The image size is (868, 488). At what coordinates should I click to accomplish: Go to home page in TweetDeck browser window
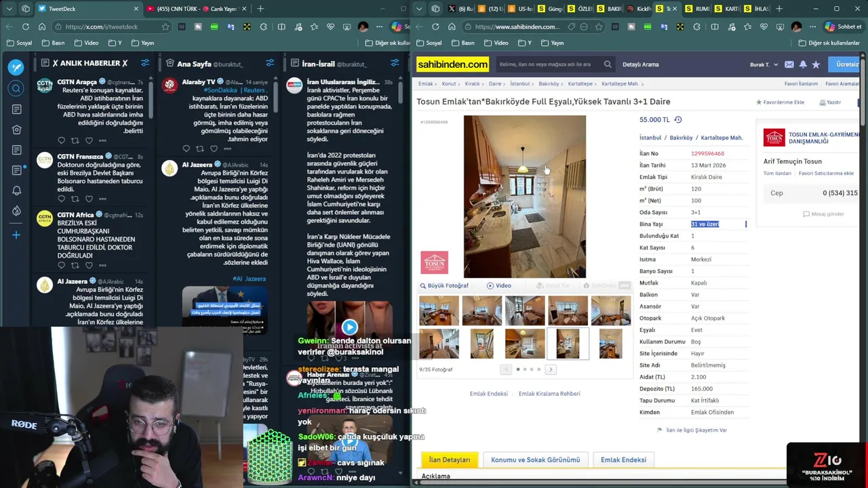pyautogui.click(x=42, y=26)
